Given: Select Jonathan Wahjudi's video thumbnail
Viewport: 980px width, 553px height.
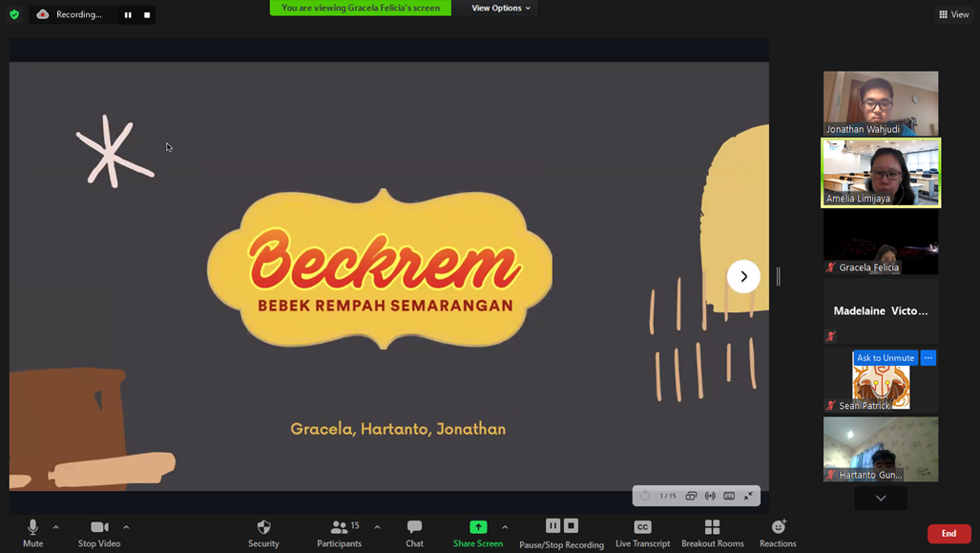Looking at the screenshot, I should [x=881, y=103].
